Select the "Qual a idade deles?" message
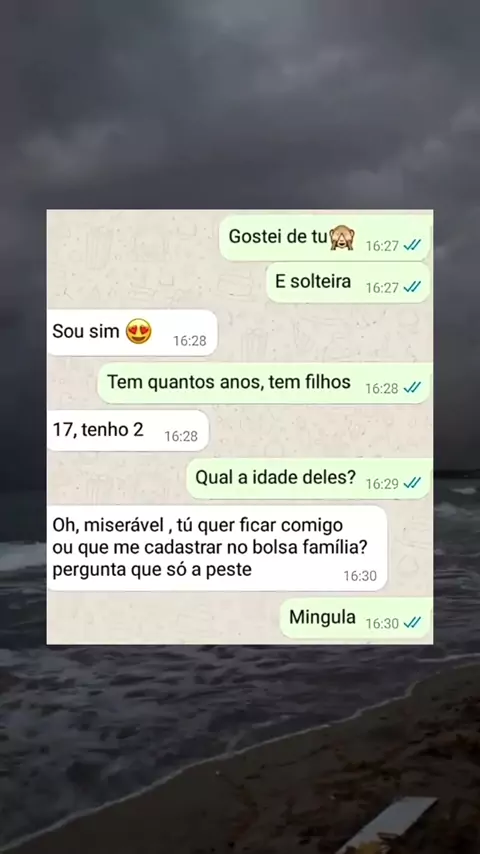This screenshot has width=480, height=854. point(309,479)
